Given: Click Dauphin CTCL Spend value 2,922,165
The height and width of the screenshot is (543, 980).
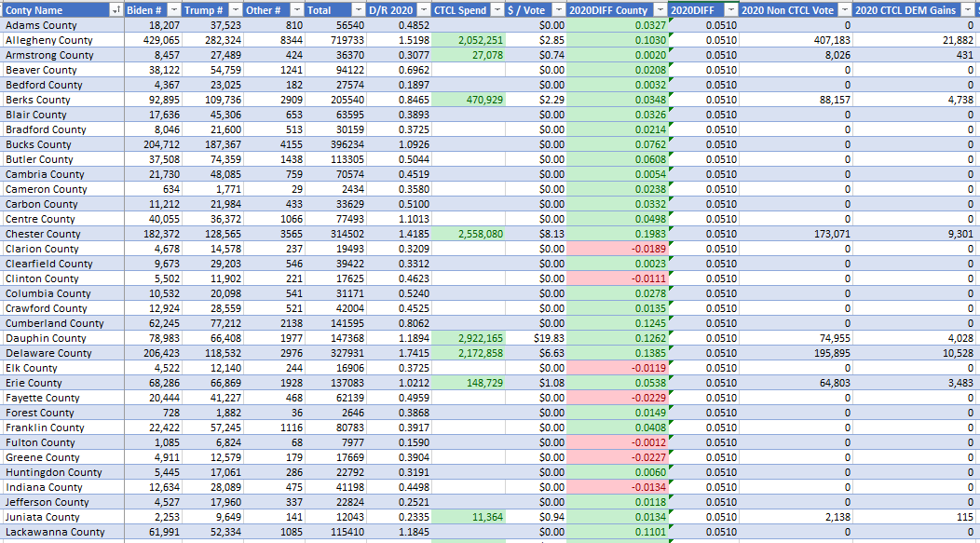Looking at the screenshot, I should coord(481,338).
